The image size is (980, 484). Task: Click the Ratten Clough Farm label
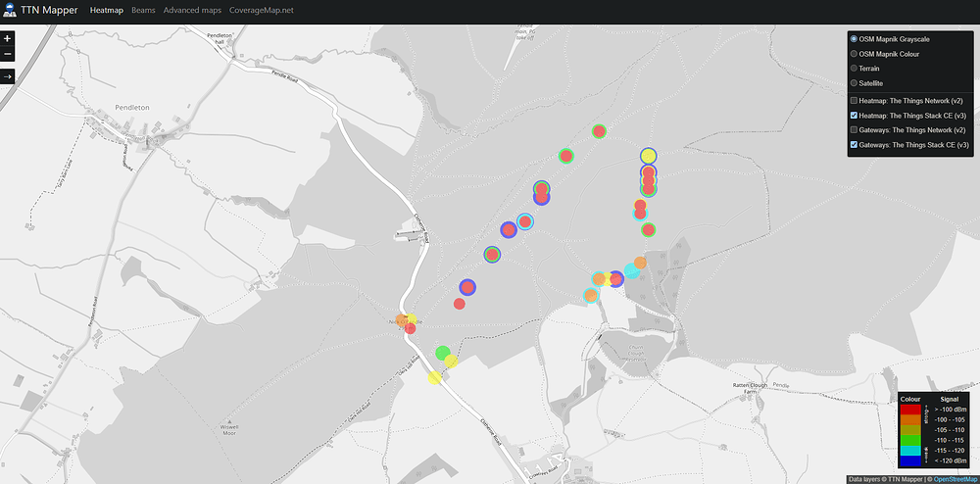(x=749, y=388)
